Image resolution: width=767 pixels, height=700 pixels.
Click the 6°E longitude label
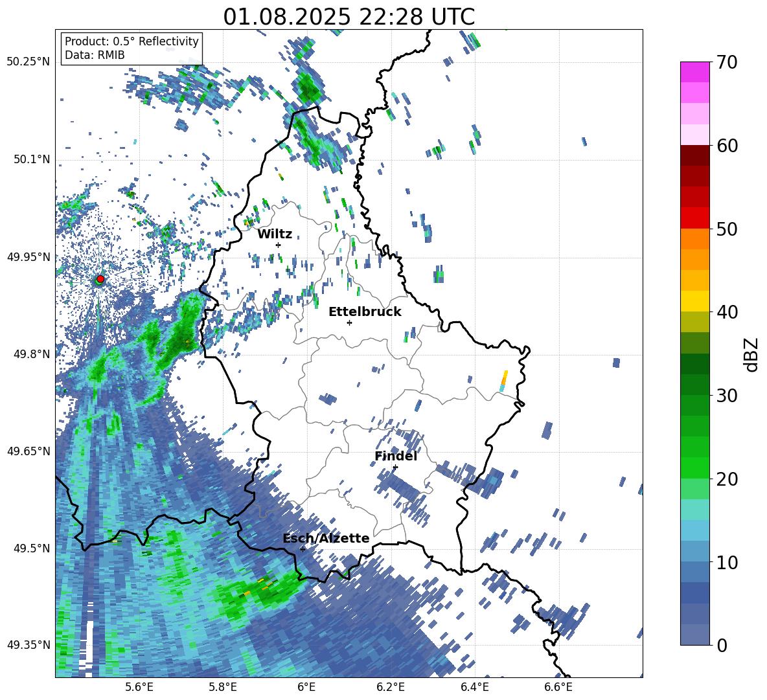pos(306,687)
